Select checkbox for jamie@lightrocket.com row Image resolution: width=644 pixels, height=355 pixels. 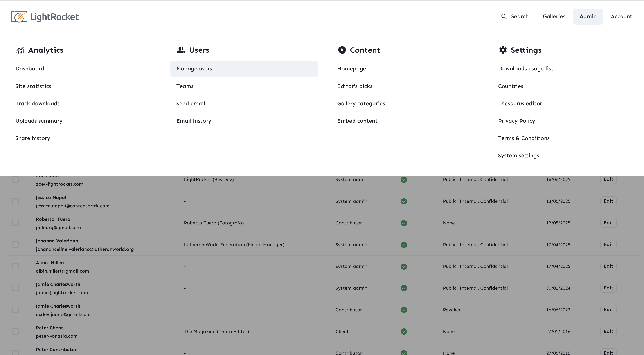[x=16, y=288]
